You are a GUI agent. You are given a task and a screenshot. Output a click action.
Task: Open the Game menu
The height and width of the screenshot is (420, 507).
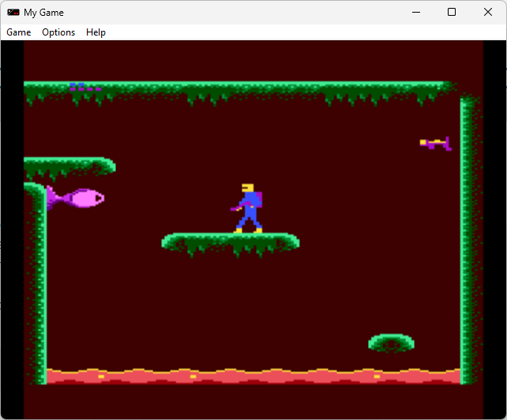coord(19,32)
